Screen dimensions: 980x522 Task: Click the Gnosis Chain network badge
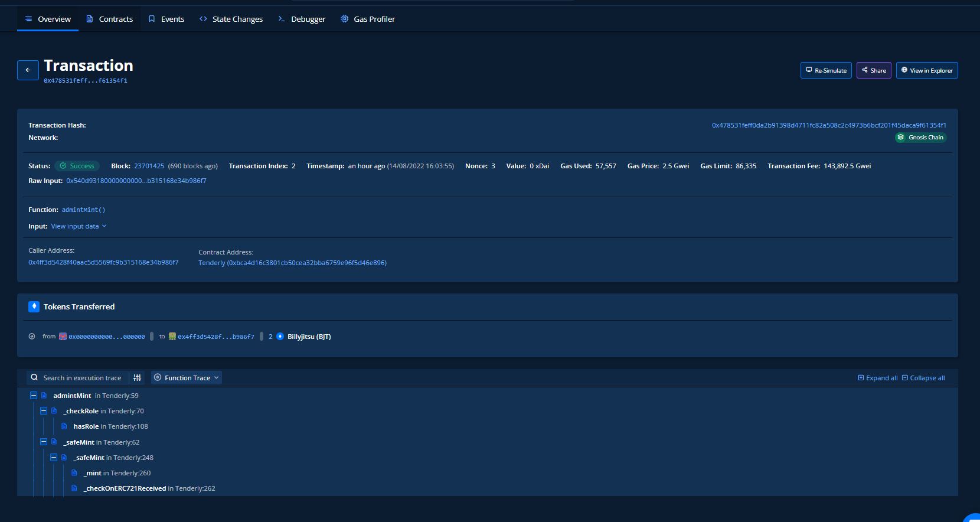pos(920,138)
